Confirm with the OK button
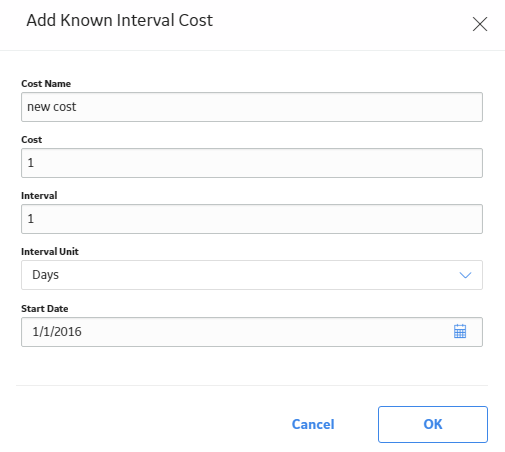 (433, 424)
